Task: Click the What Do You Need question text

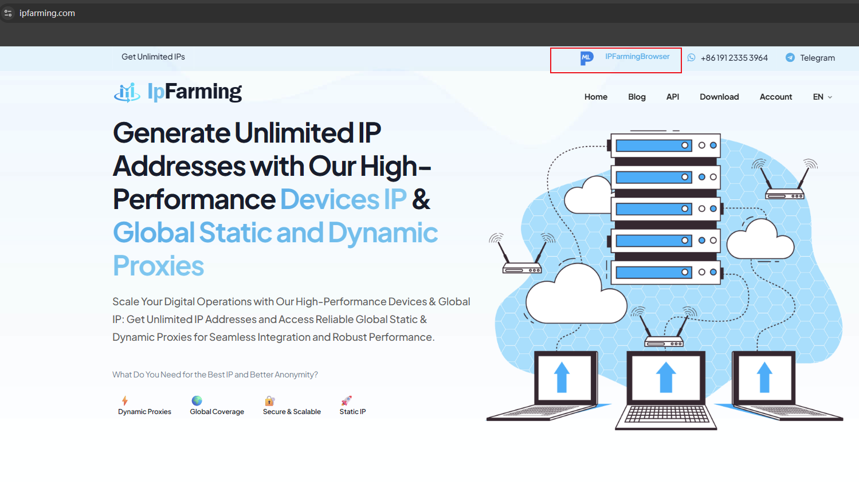Action: [215, 375]
